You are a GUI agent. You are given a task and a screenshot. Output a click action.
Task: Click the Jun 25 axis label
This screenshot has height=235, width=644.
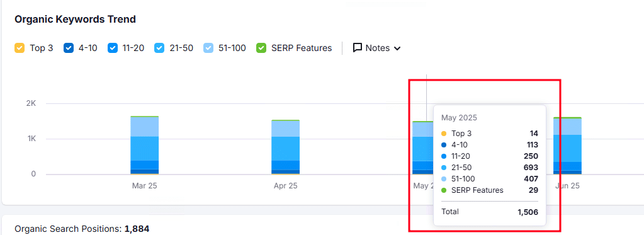coord(567,186)
